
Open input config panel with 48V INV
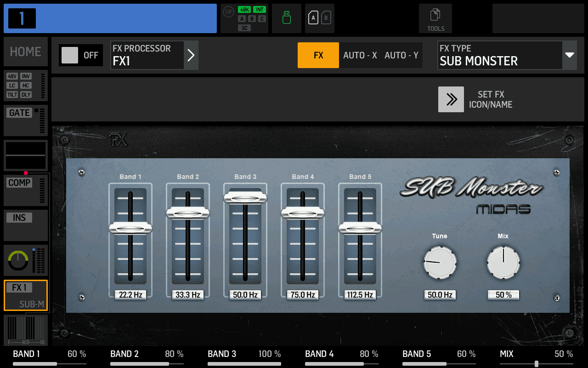[26, 86]
